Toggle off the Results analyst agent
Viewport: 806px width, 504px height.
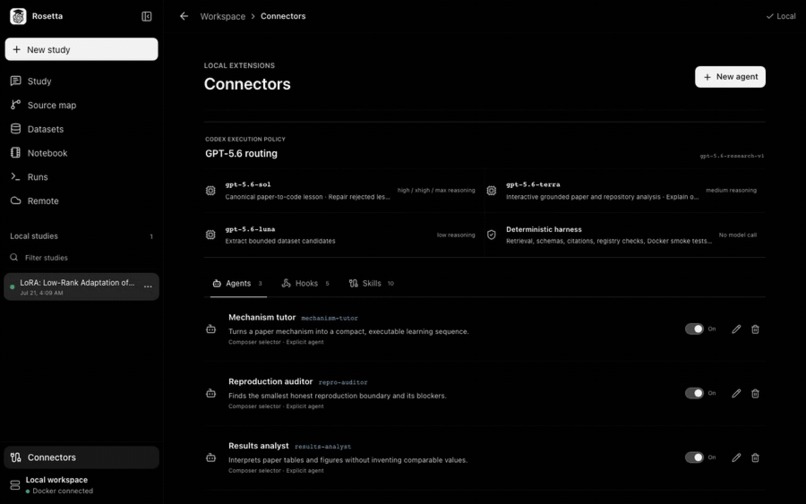tap(694, 457)
